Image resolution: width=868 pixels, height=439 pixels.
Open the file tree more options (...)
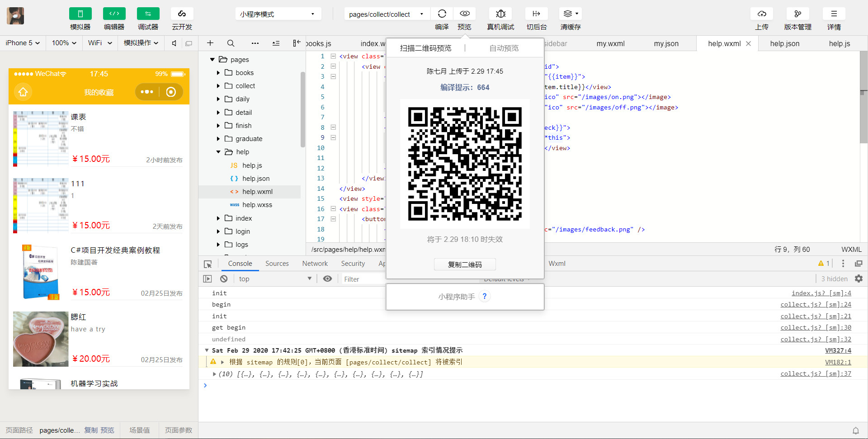pyautogui.click(x=255, y=43)
